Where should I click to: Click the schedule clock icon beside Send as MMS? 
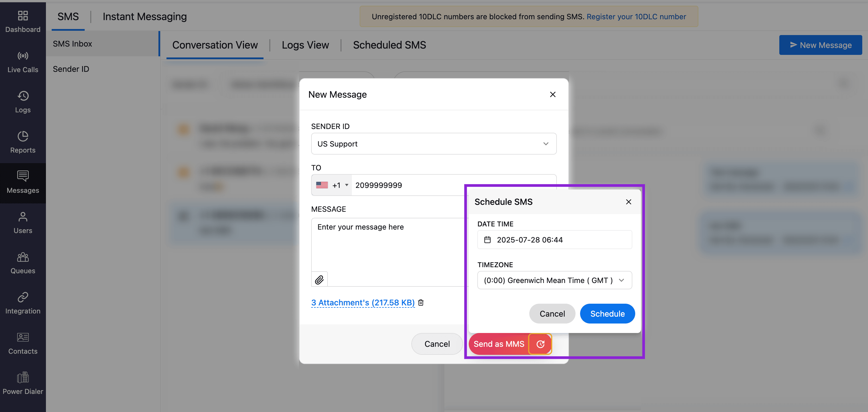coord(540,344)
